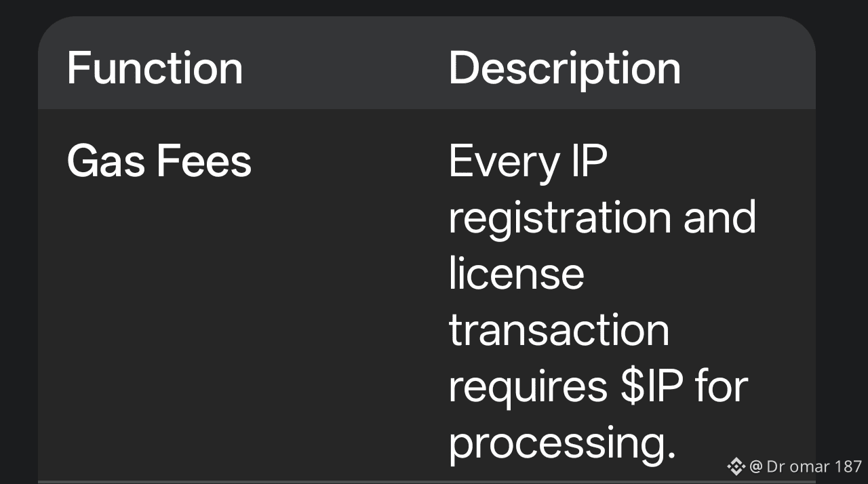Click the word "requires" in the description

528,386
